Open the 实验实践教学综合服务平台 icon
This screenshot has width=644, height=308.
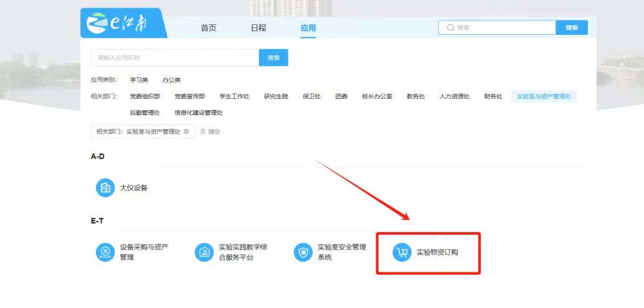click(x=204, y=252)
